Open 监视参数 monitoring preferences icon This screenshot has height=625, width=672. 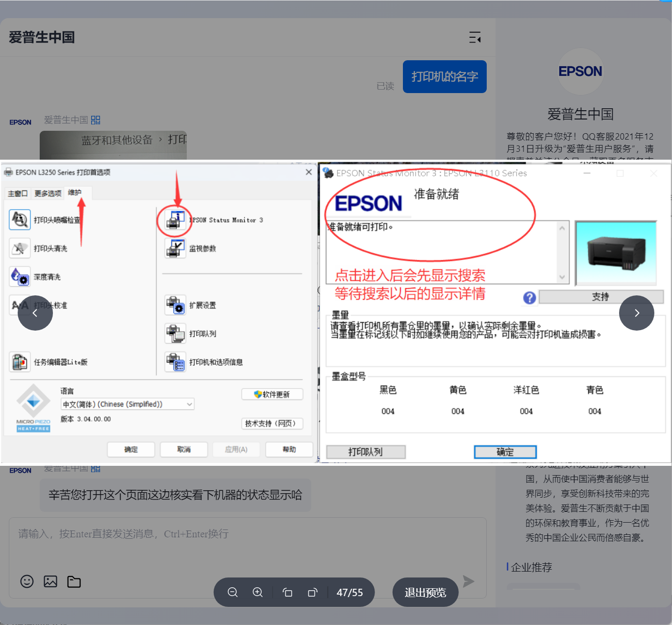point(175,248)
